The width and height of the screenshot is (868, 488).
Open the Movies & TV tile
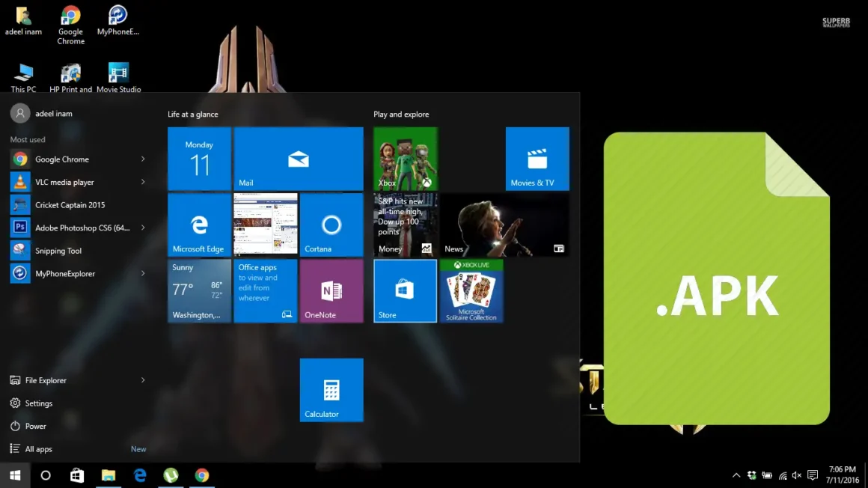click(537, 159)
